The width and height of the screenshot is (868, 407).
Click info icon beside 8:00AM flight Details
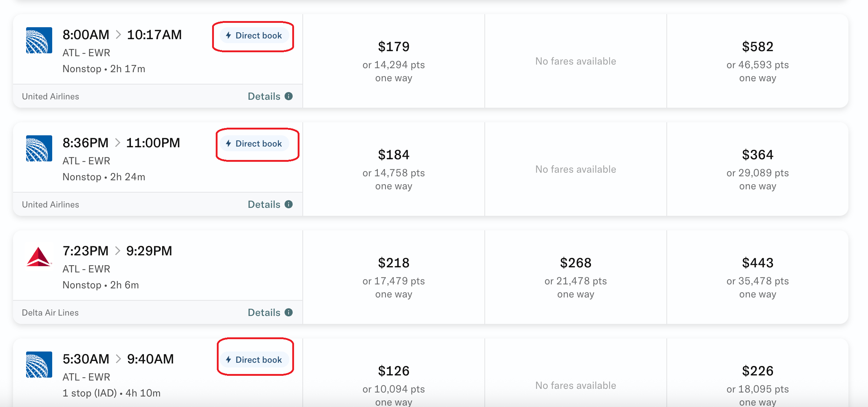pos(289,96)
